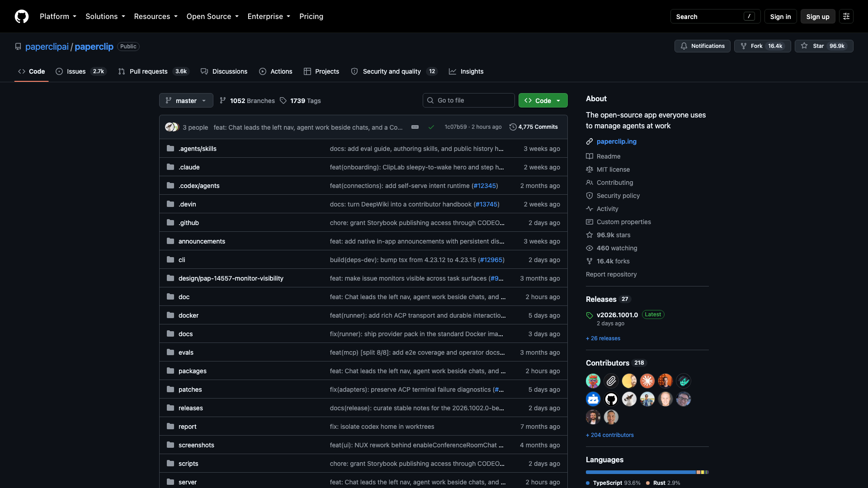Viewport: 868px width, 488px height.
Task: Open the paperclip.ing website link
Action: pos(616,141)
